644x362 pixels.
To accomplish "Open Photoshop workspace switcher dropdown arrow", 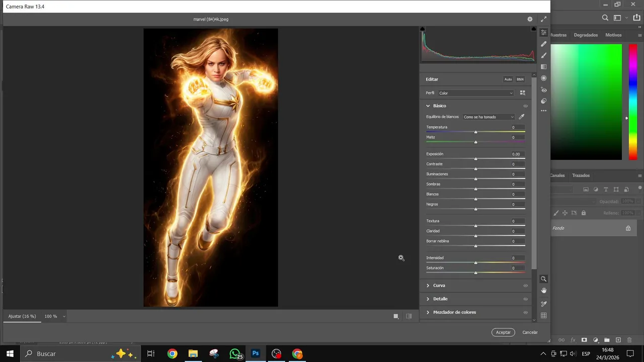I will pos(626,18).
